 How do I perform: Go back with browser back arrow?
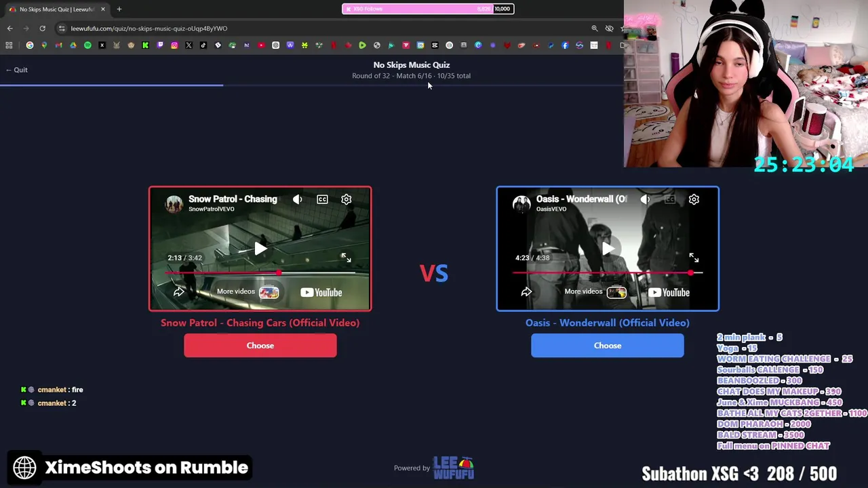point(9,28)
